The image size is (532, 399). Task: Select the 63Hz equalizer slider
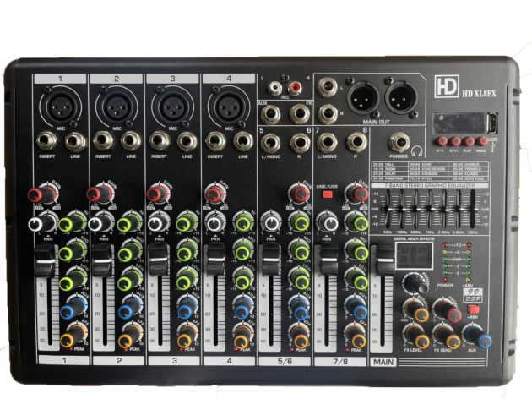tap(388, 210)
